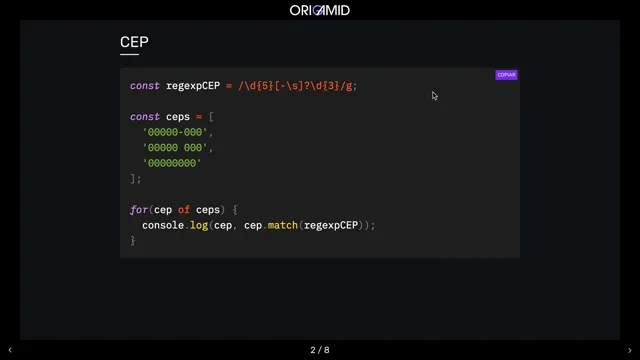
Task: Click the CEP slide heading
Action: [x=134, y=42]
